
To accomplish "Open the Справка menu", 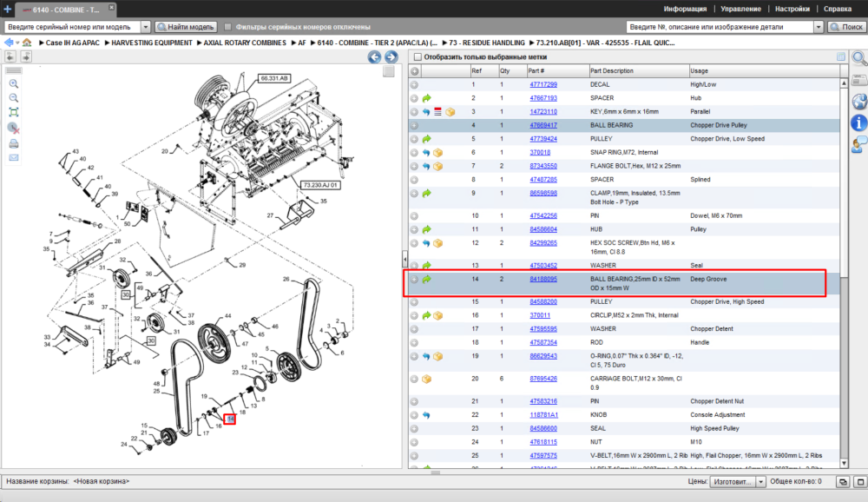I will pos(838,9).
